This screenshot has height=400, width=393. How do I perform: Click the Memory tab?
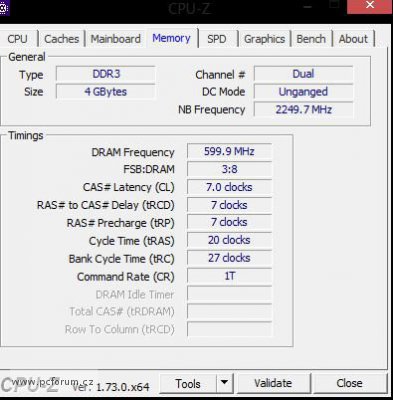[x=171, y=38]
